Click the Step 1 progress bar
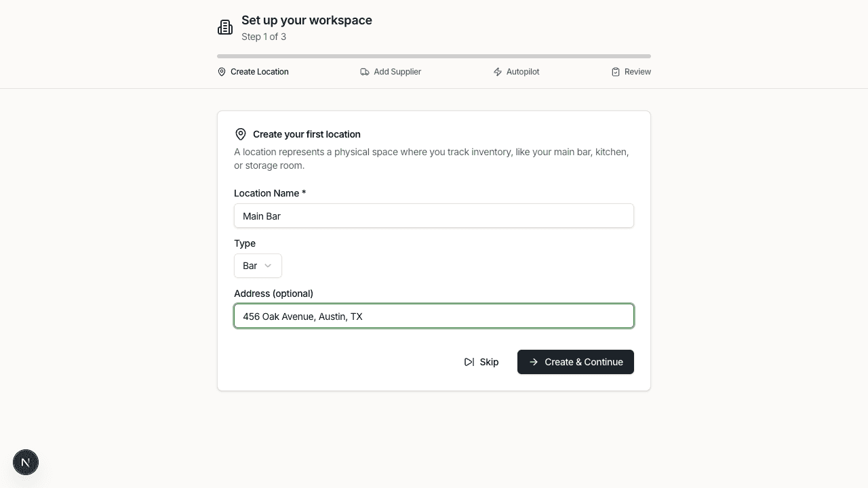 point(434,56)
